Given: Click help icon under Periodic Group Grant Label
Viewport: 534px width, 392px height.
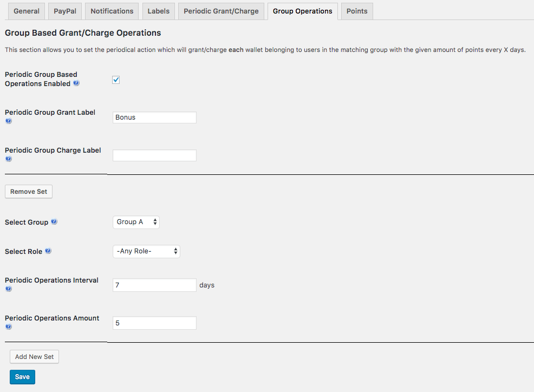Looking at the screenshot, I should [x=9, y=121].
